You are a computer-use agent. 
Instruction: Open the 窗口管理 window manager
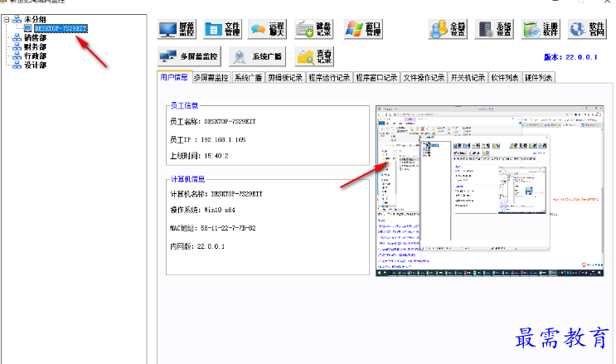pos(364,30)
